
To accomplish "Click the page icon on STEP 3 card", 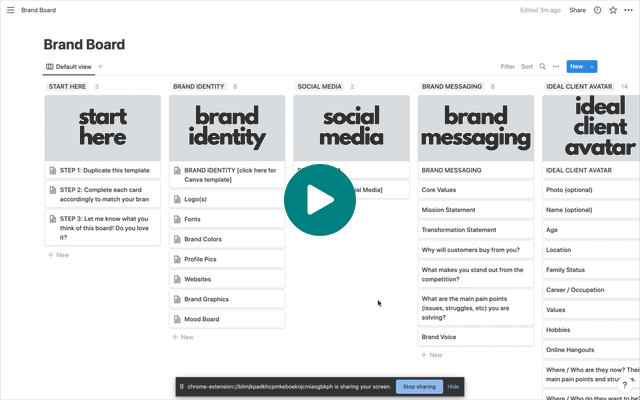I will tap(53, 219).
